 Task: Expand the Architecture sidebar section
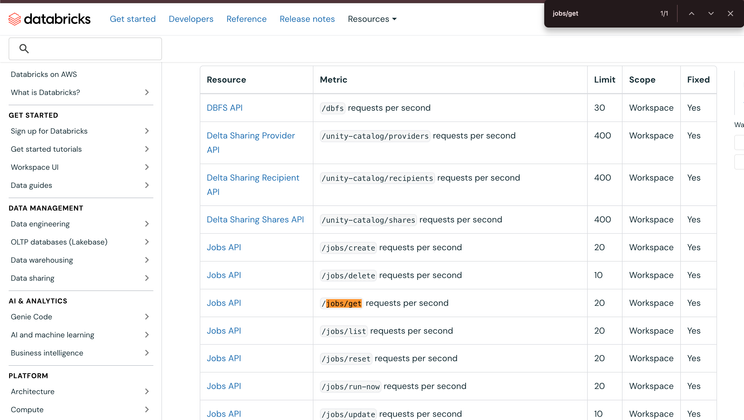[147, 392]
